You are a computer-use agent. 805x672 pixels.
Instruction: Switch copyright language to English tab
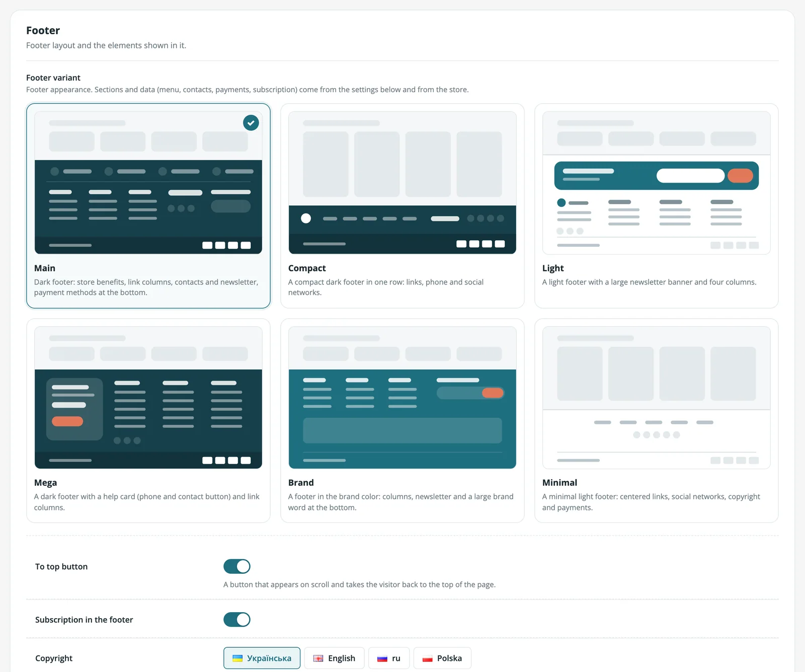(334, 658)
